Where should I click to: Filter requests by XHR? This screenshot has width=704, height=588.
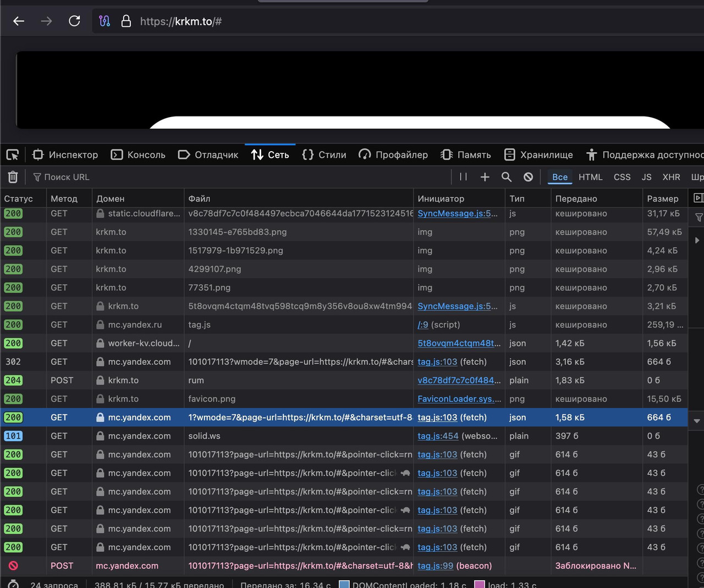671,177
